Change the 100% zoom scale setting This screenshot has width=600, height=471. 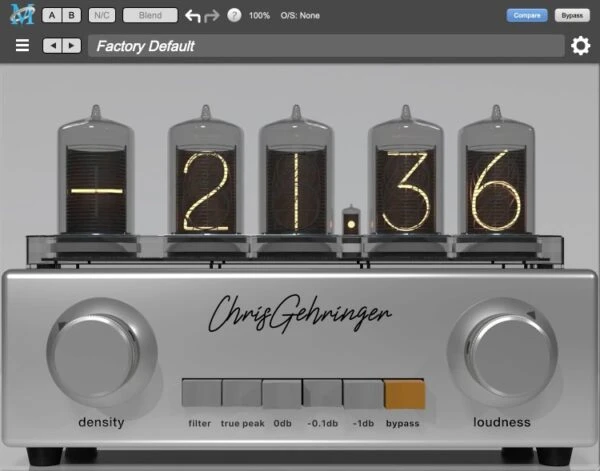coord(259,15)
